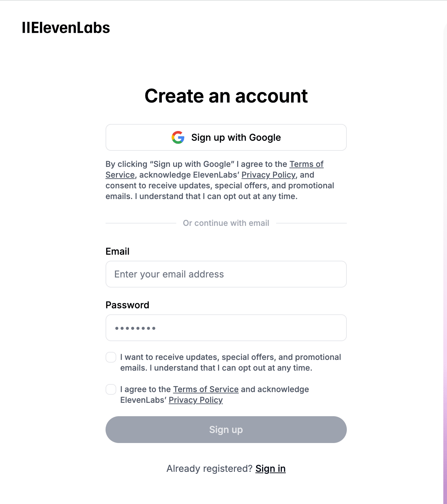Focus the email address input field
The image size is (447, 504).
click(226, 274)
